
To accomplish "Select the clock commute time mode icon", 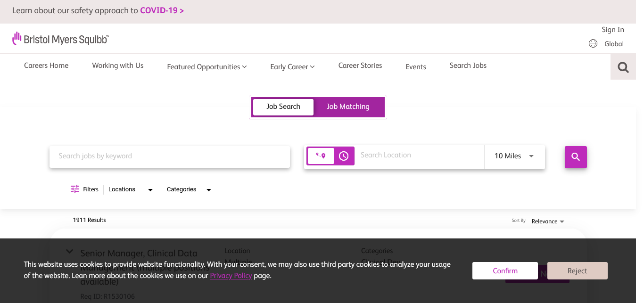I will pyautogui.click(x=344, y=156).
